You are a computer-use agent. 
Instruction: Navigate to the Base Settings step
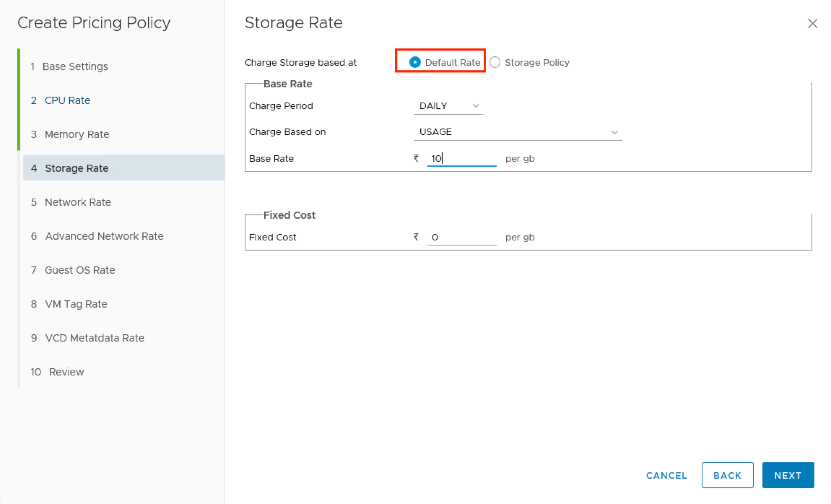pos(75,66)
